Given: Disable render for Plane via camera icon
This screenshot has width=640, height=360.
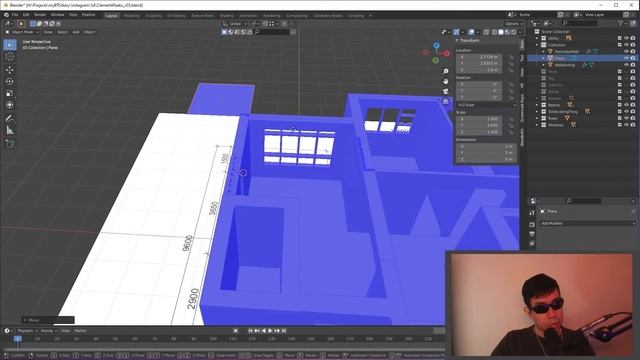Looking at the screenshot, I should 633,58.
